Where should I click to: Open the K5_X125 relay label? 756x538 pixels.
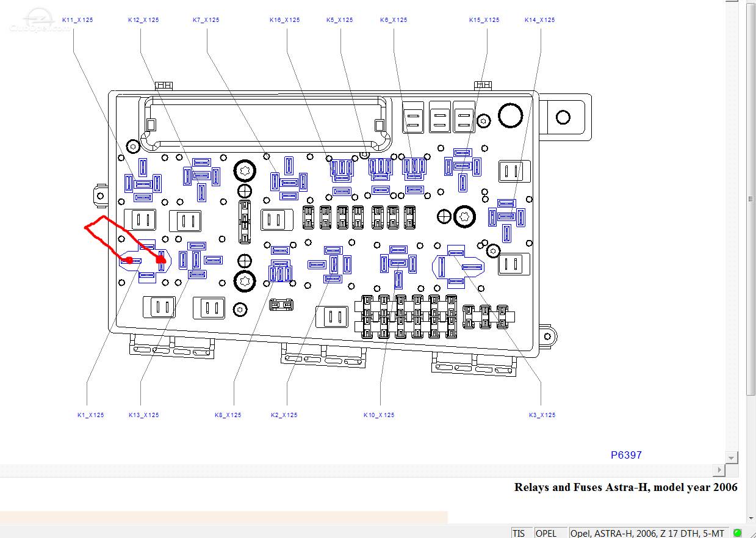[x=340, y=20]
